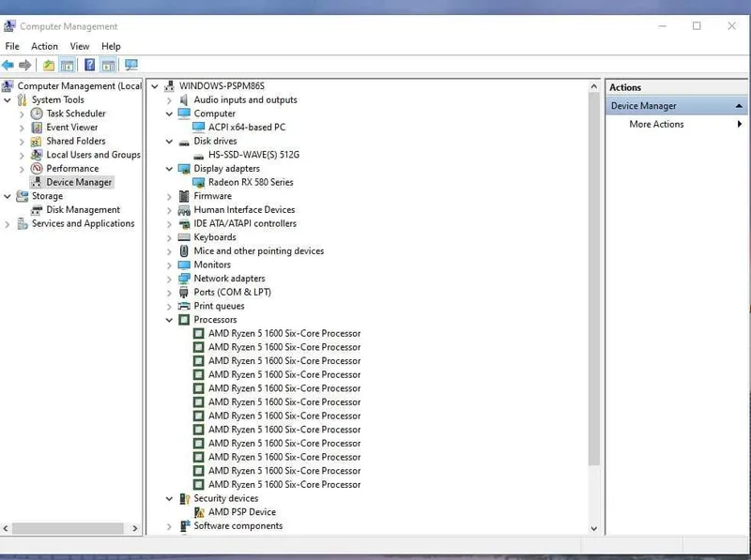
Task: Click the Mice and other pointing devices icon
Action: (x=184, y=250)
